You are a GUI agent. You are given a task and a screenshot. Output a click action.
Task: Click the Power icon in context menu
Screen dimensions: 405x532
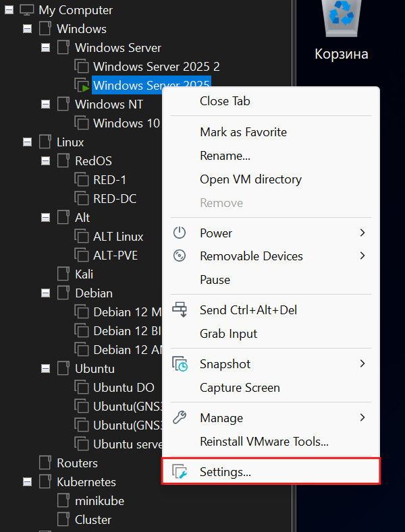tap(180, 233)
